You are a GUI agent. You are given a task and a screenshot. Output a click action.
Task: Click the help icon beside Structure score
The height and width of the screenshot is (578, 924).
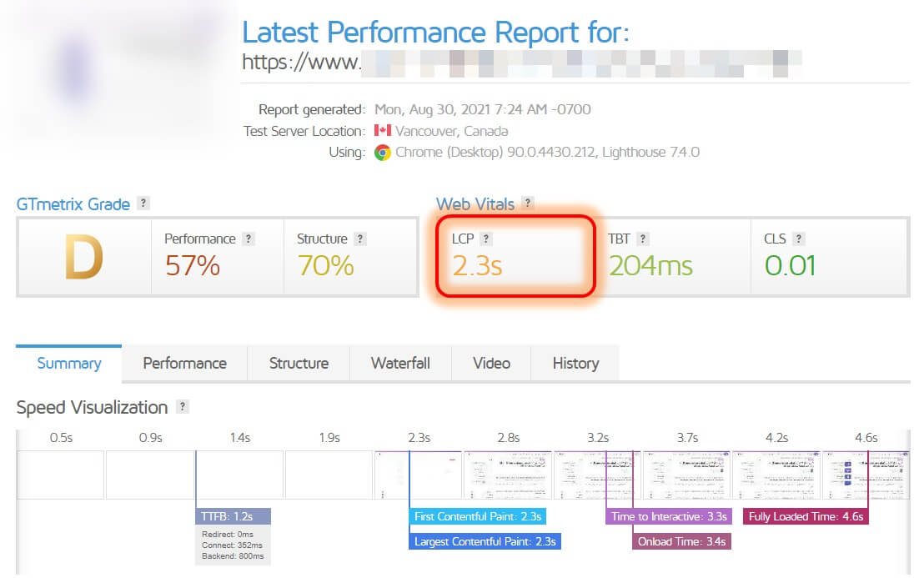pyautogui.click(x=360, y=239)
